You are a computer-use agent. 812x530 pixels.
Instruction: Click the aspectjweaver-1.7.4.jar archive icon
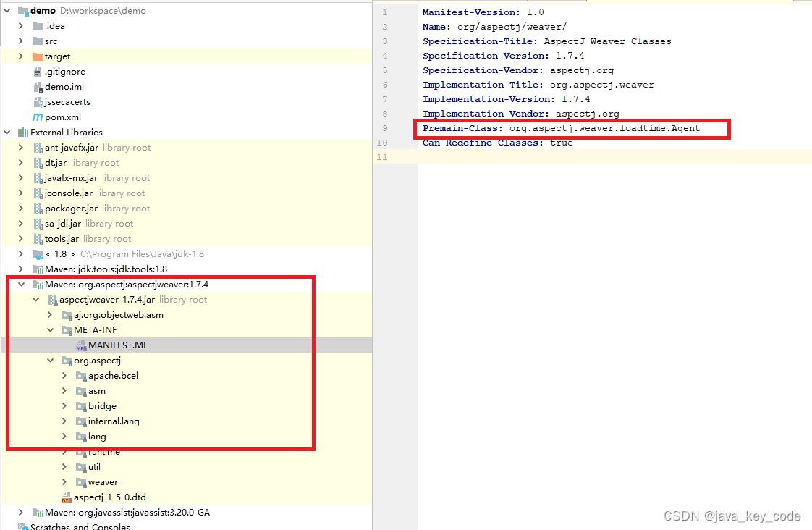pos(52,300)
